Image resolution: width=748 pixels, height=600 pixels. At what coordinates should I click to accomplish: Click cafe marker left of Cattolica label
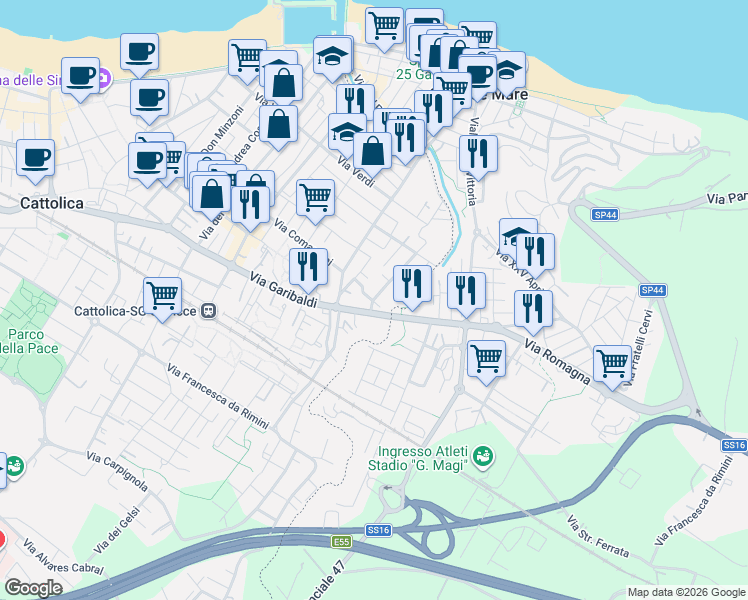pyautogui.click(x=35, y=161)
